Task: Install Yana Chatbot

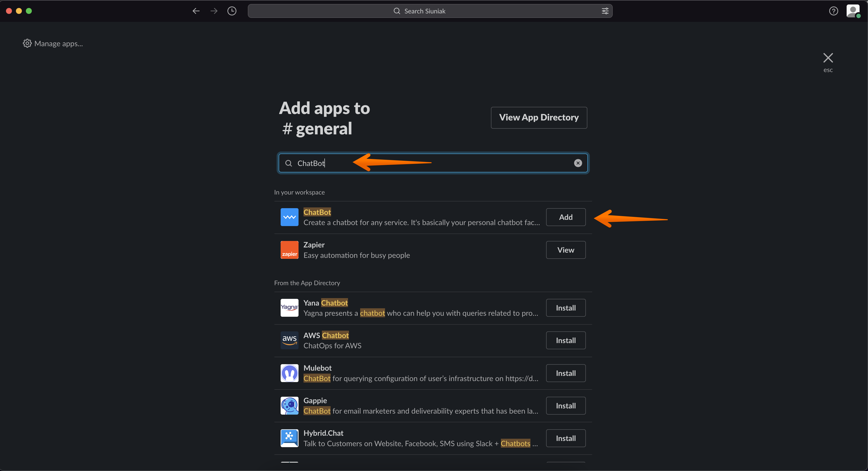Action: coord(566,308)
